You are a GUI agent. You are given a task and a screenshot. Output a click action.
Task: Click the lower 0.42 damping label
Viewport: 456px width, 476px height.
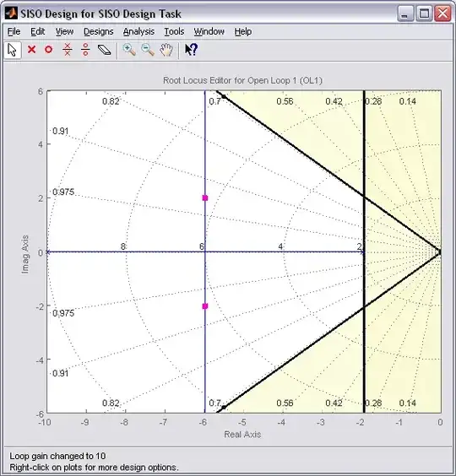(x=334, y=403)
